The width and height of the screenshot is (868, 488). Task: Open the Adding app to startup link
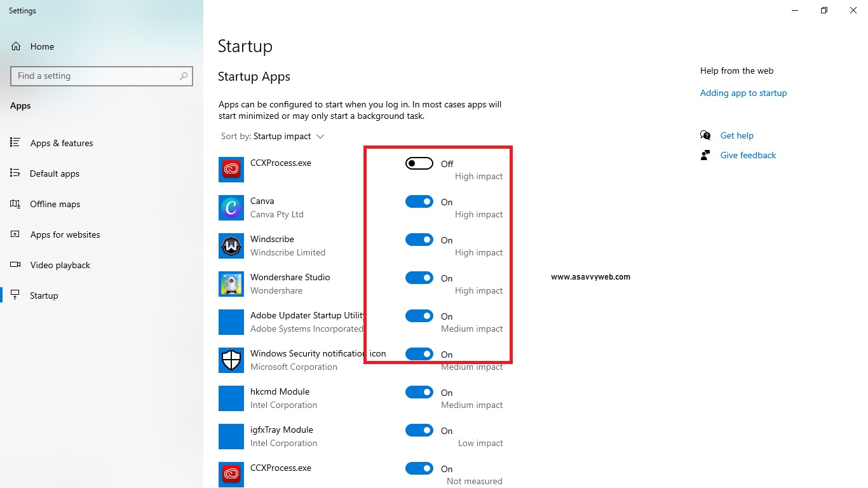point(743,93)
